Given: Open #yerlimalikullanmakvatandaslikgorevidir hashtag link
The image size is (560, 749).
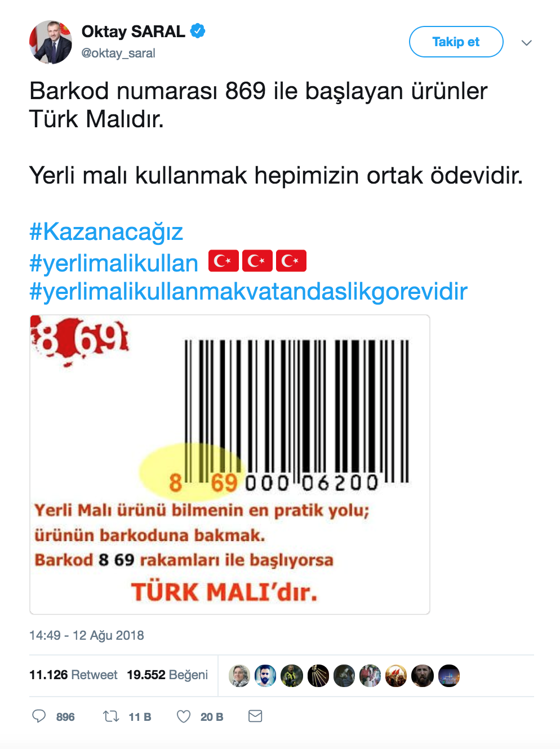Looking at the screenshot, I should 248,292.
